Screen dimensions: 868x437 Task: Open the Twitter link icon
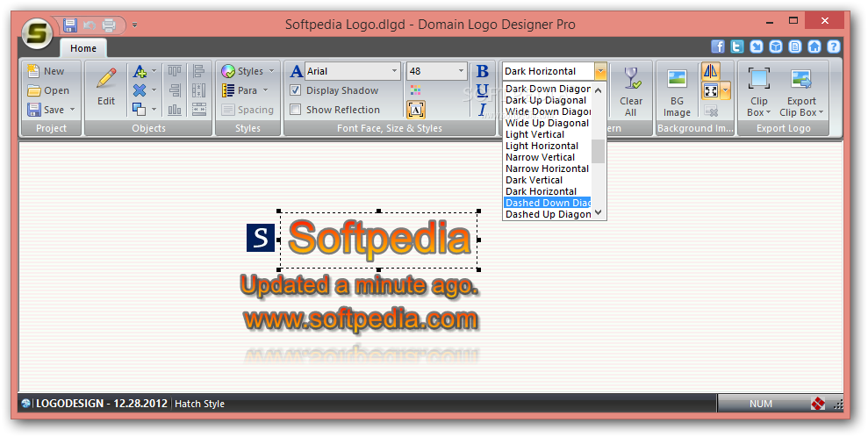(737, 47)
